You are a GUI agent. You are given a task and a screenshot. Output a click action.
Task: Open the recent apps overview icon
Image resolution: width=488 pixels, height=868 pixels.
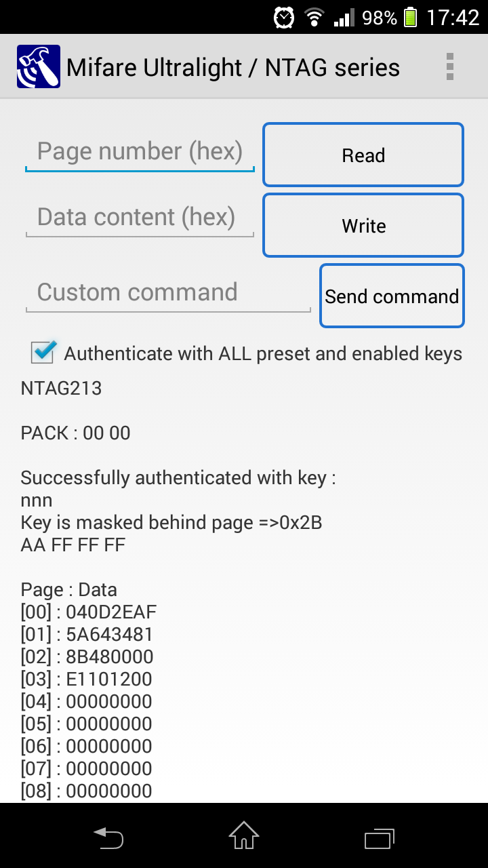(380, 838)
